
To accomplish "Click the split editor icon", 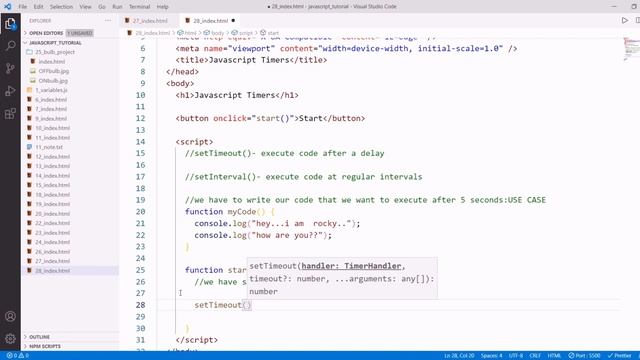I will 637,20.
